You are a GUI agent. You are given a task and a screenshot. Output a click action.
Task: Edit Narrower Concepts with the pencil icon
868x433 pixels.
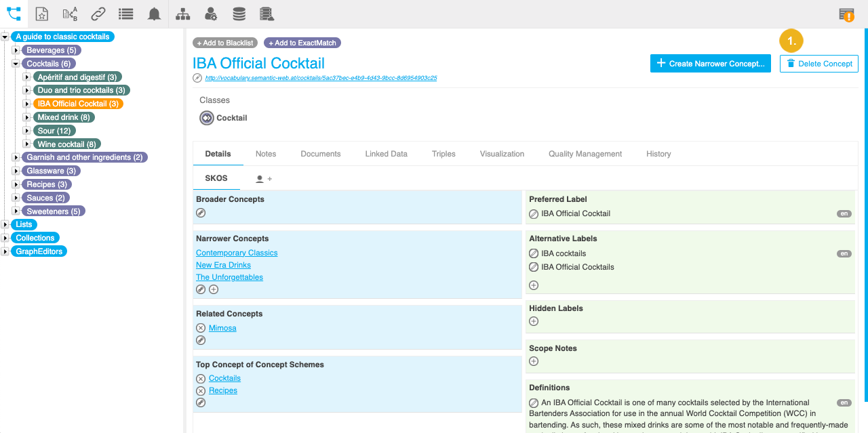201,289
